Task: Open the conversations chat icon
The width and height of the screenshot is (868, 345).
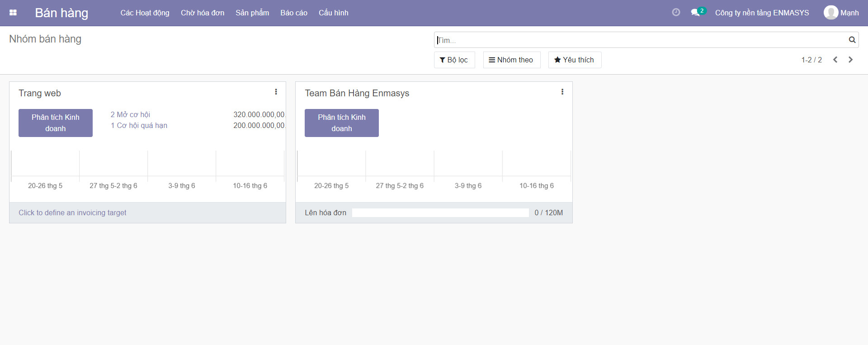Action: pyautogui.click(x=695, y=13)
